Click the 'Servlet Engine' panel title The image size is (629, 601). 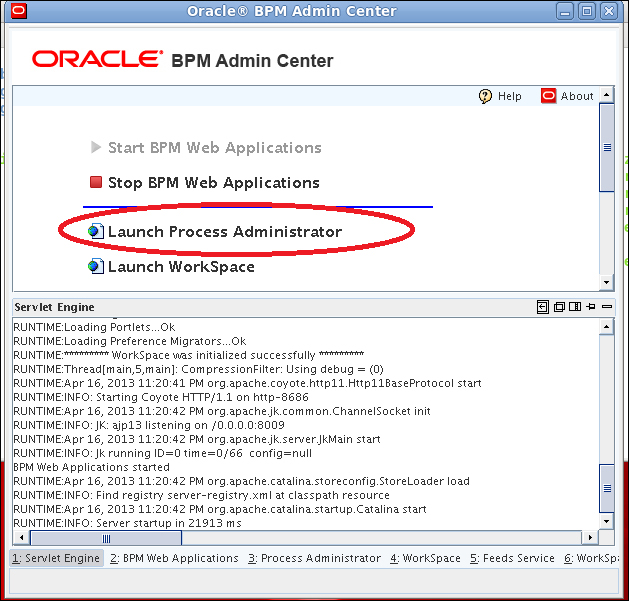point(54,307)
